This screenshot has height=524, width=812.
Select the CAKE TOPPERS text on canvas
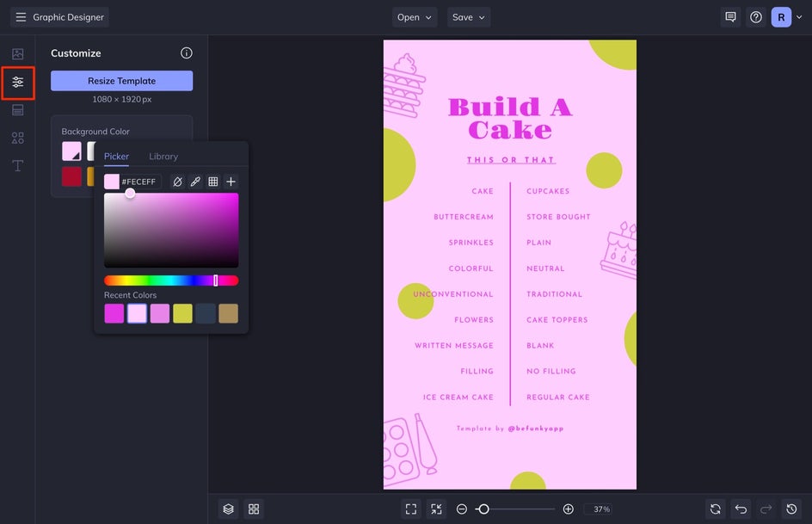pos(557,320)
